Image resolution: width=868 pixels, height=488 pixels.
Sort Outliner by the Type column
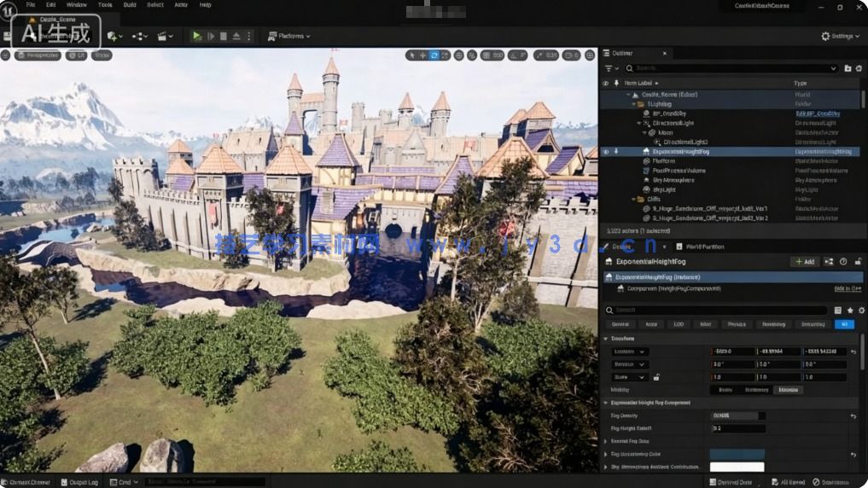point(800,84)
